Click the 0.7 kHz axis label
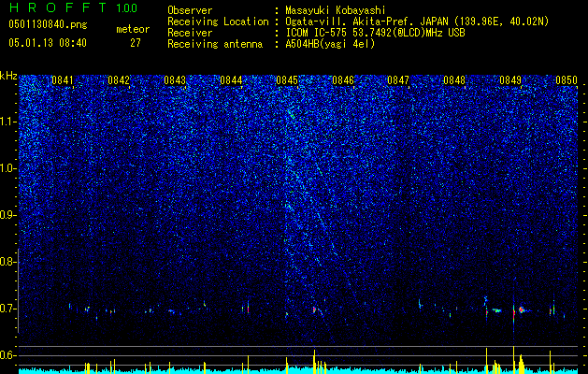588x374 pixels. (x=8, y=309)
